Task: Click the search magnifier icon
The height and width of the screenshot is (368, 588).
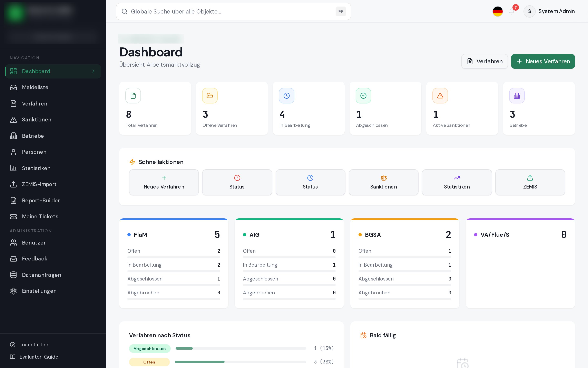Action: tap(124, 11)
